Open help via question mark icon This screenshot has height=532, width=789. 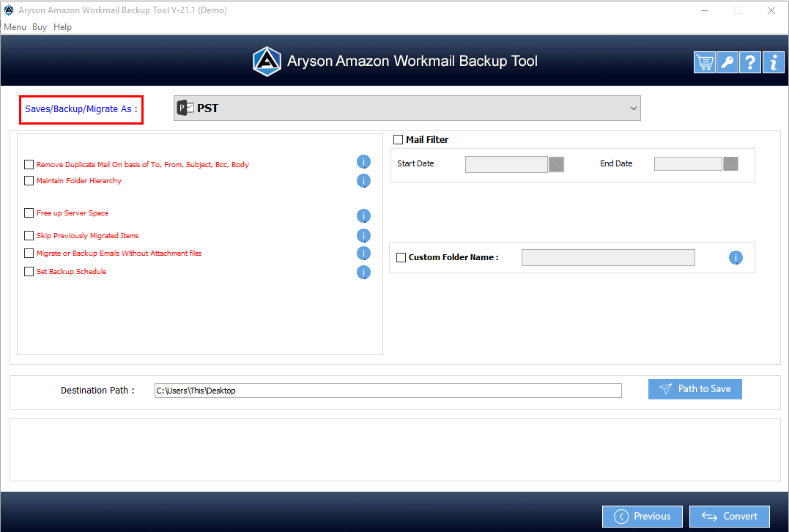click(749, 62)
